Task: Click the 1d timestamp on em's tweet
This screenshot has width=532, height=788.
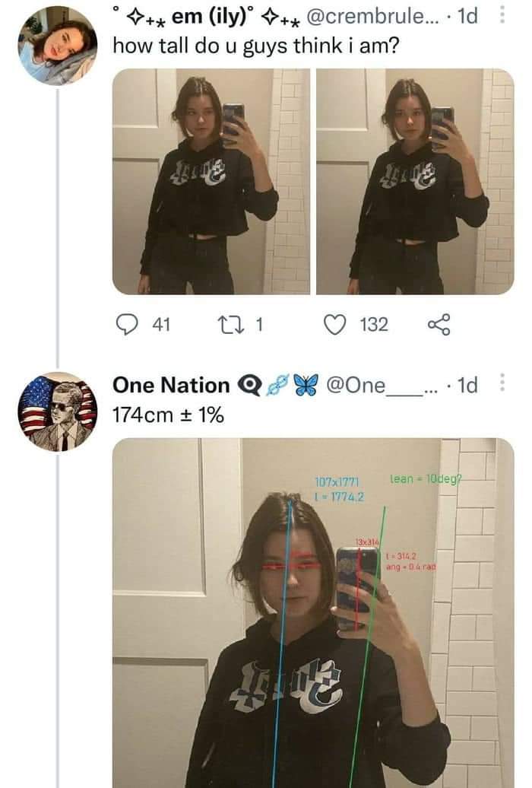Action: click(x=467, y=15)
